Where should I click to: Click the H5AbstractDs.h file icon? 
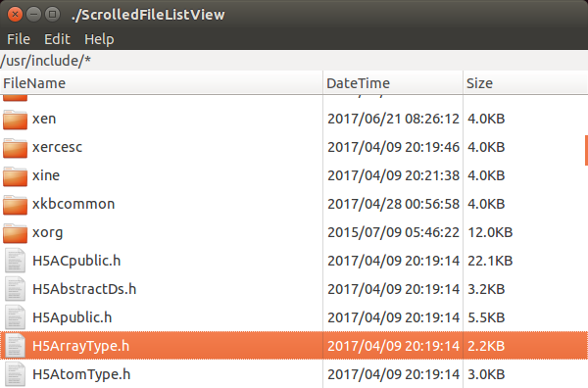(15, 289)
